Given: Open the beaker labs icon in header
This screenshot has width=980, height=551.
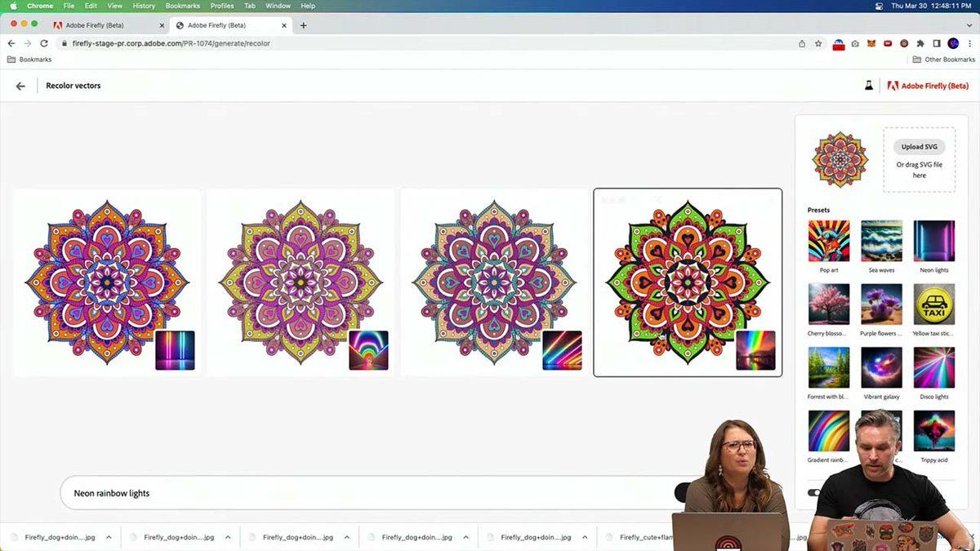Looking at the screenshot, I should [x=869, y=86].
